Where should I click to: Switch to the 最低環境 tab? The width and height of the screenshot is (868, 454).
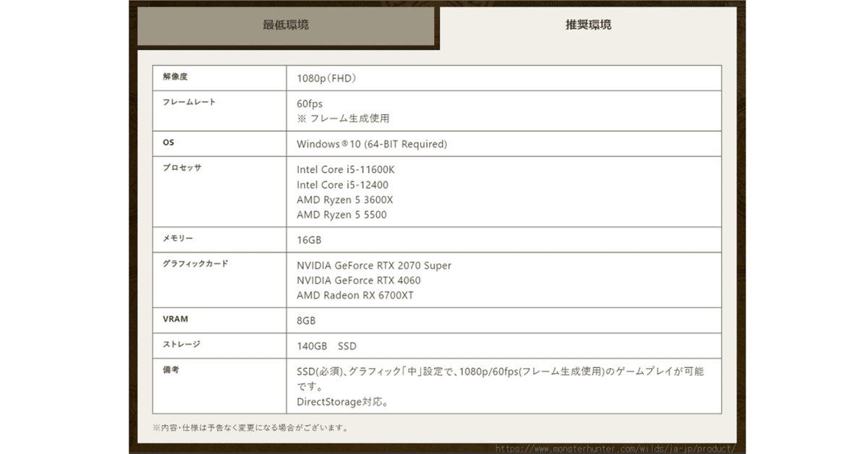[x=286, y=25]
